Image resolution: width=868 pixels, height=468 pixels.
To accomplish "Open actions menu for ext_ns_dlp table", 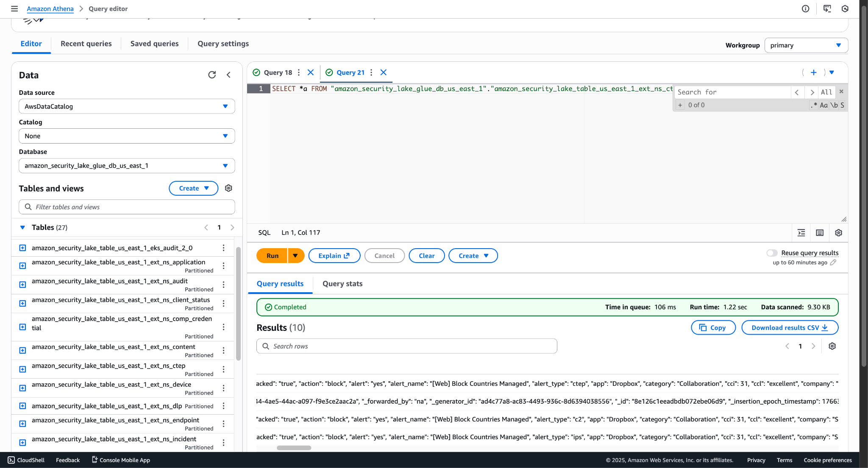I will [223, 406].
